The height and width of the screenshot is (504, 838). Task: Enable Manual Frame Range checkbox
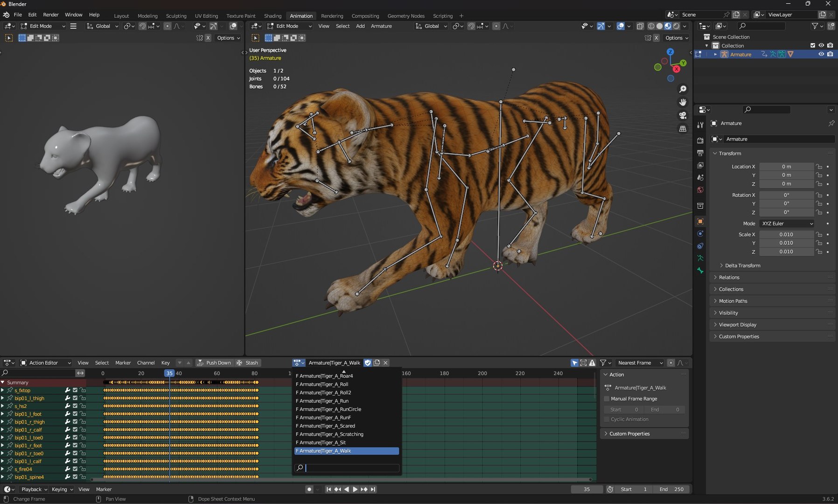click(x=607, y=399)
